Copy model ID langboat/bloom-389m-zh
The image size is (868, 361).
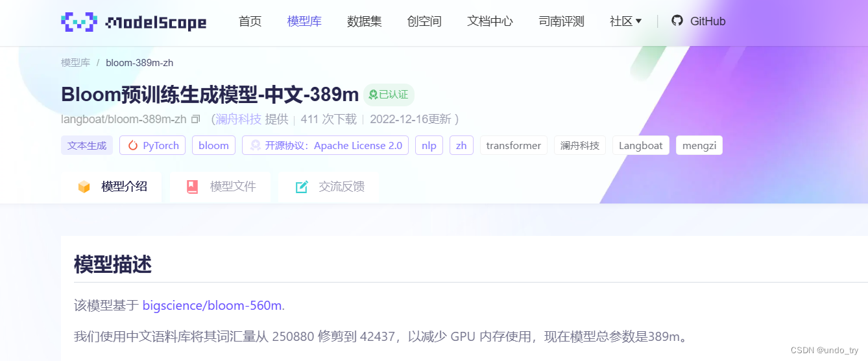pyautogui.click(x=195, y=119)
